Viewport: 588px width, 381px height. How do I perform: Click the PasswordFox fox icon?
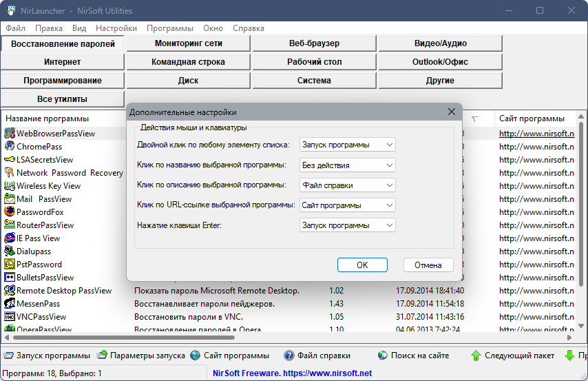(10, 212)
